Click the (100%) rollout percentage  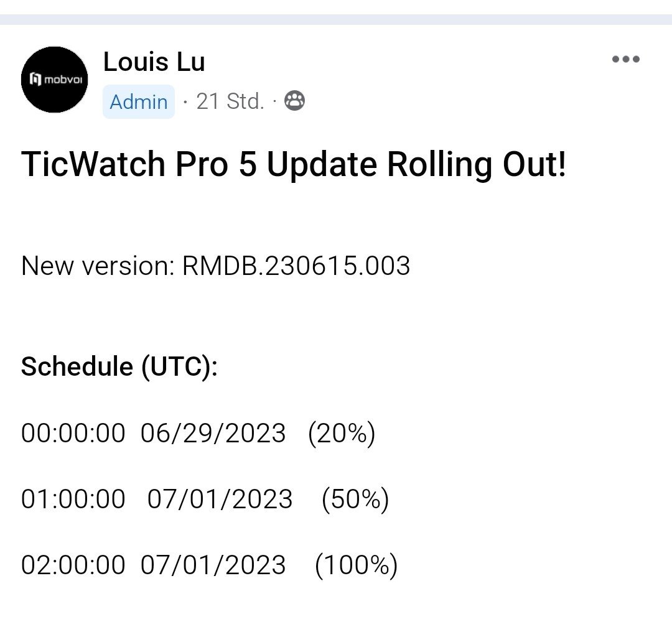pos(356,565)
